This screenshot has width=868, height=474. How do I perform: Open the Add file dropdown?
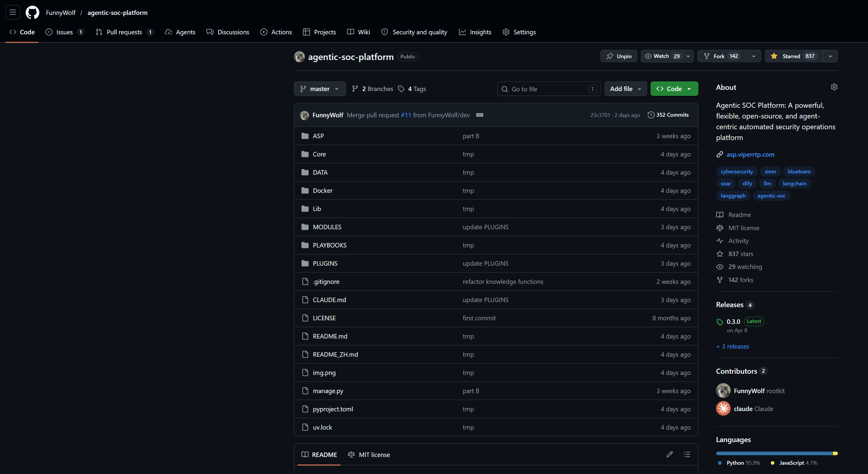[625, 89]
